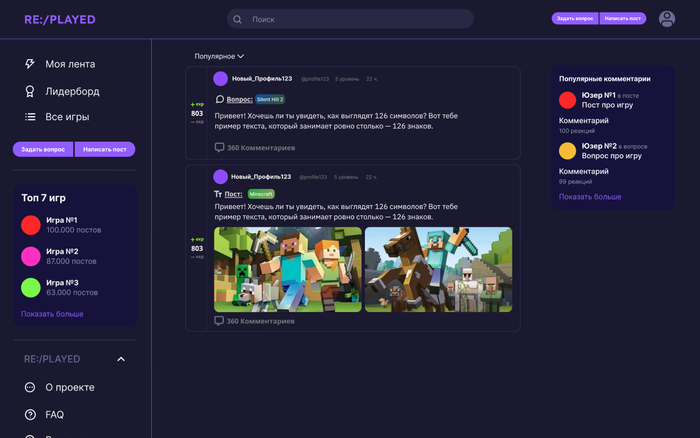The height and width of the screenshot is (438, 700).
Task: Expand top games with Показать больше
Action: [52, 314]
